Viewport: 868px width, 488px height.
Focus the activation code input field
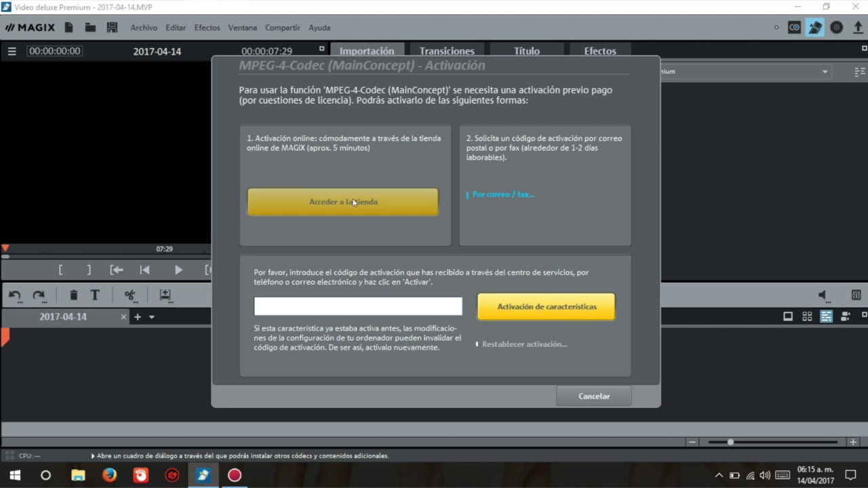point(358,306)
